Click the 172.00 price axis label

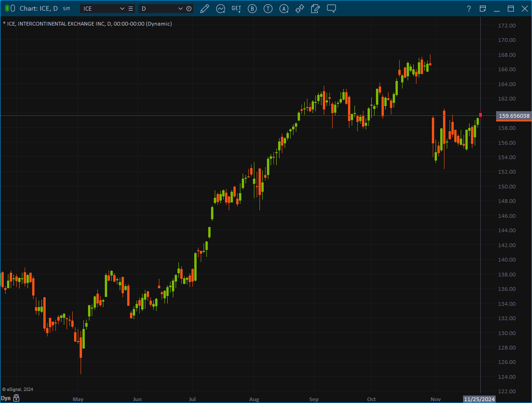(x=506, y=26)
